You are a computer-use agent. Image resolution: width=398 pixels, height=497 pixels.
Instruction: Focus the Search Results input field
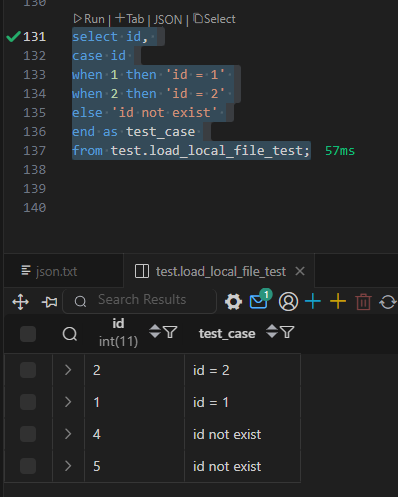point(139,301)
